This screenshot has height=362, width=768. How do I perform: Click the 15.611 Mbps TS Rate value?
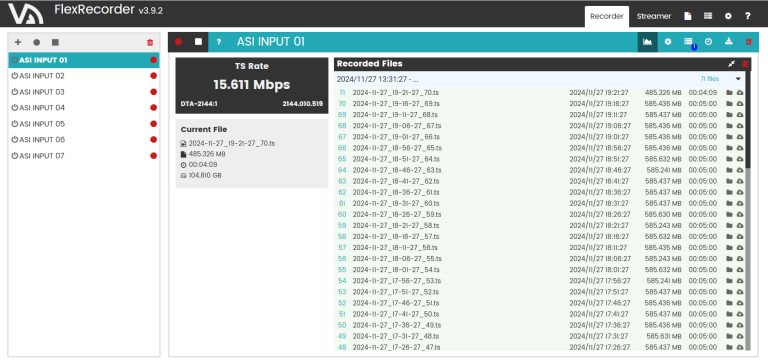(252, 85)
